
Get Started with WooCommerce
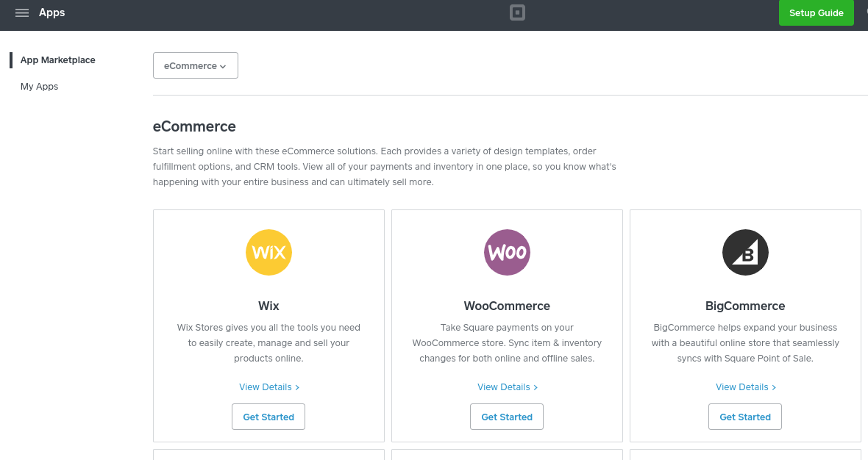[x=507, y=417]
